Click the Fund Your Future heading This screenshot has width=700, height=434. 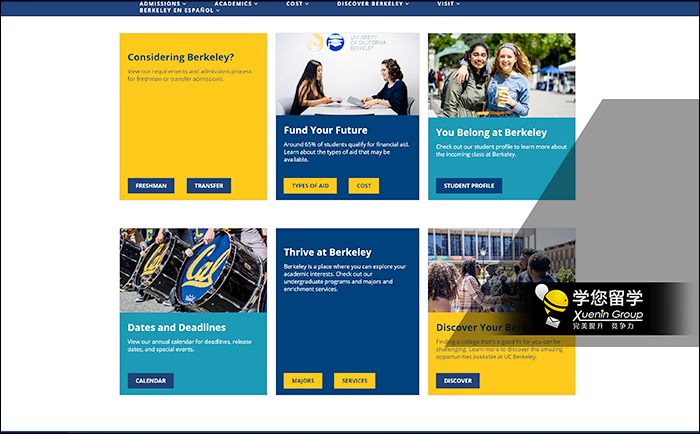tap(325, 130)
